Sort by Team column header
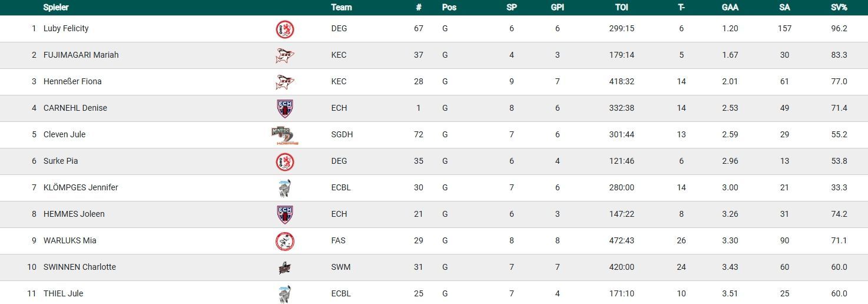Viewport: 868px width, 304px height. tap(342, 8)
